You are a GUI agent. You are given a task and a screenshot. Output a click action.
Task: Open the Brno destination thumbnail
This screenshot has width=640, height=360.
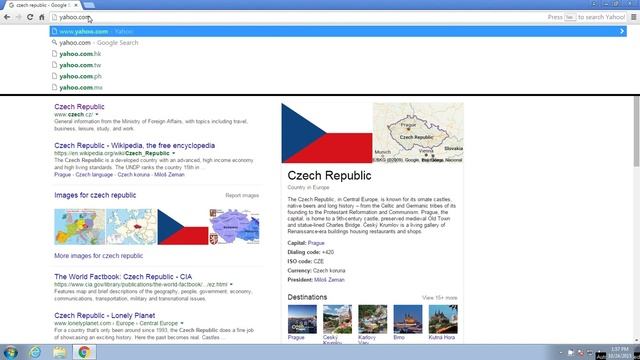coord(408,319)
